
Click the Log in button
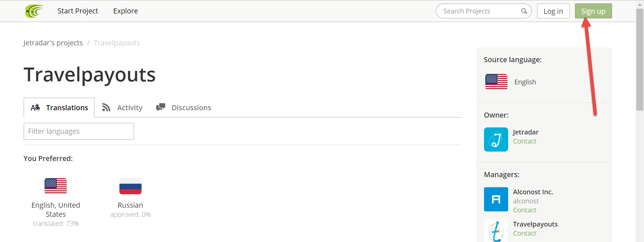pos(553,11)
